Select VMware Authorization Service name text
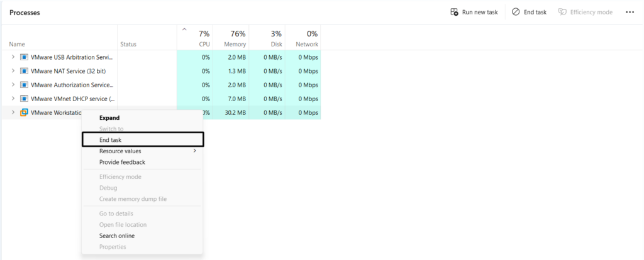Image resolution: width=644 pixels, height=260 pixels. tap(72, 85)
